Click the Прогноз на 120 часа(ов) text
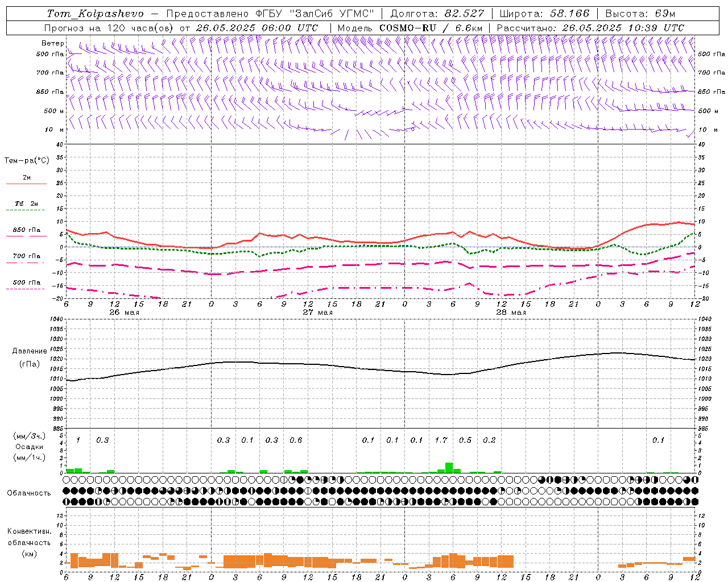 110,28
